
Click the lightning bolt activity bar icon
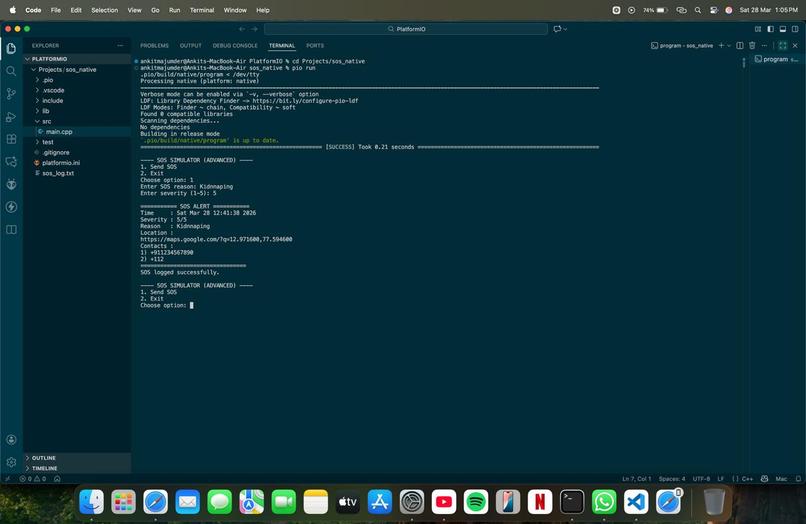(11, 207)
